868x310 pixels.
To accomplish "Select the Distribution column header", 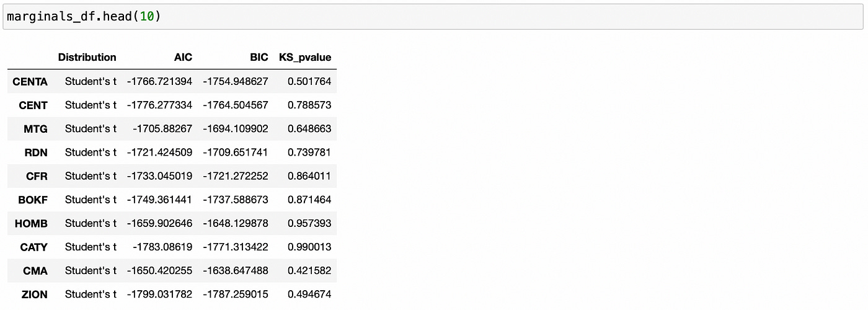I will coord(87,57).
